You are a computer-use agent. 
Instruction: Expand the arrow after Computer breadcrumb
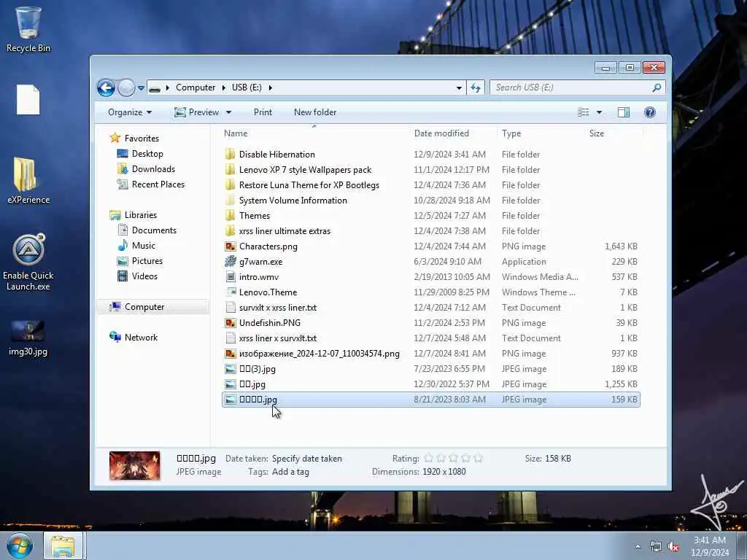pos(223,87)
